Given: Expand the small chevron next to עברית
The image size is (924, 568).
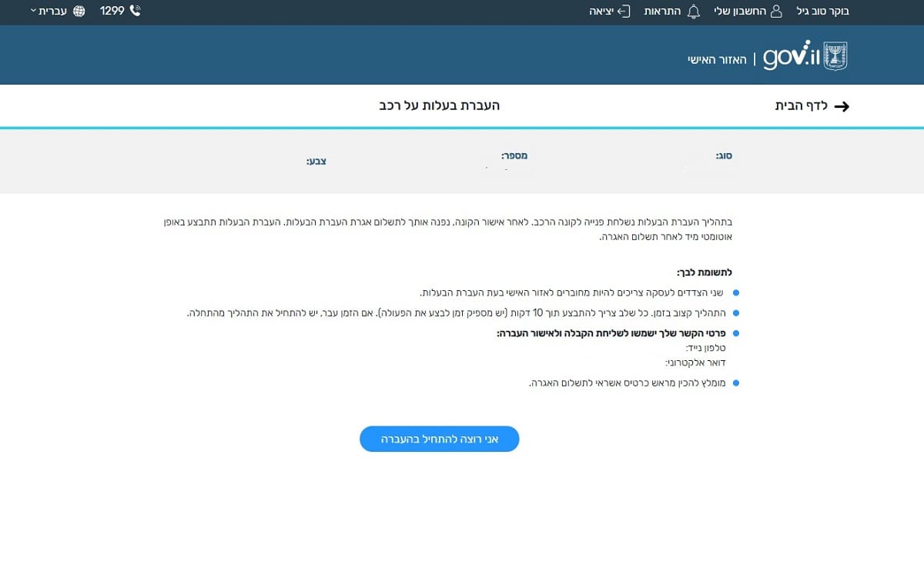Looking at the screenshot, I should pyautogui.click(x=33, y=12).
